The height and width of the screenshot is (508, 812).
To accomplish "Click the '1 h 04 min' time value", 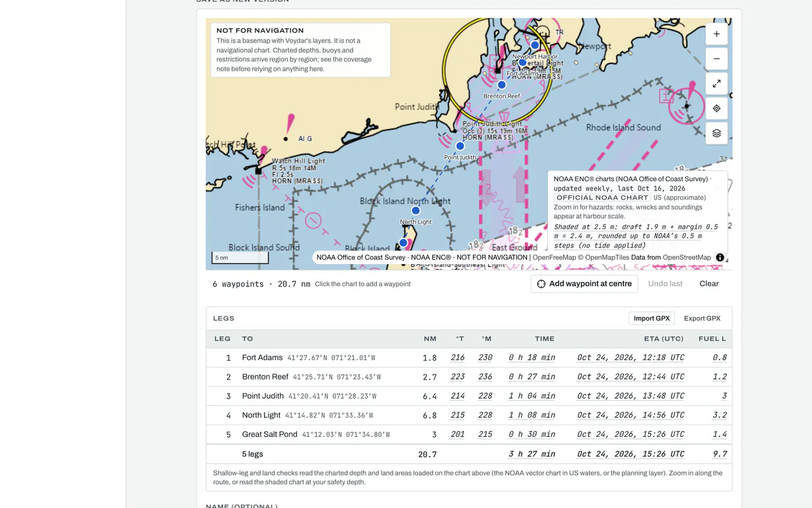I will point(532,396).
